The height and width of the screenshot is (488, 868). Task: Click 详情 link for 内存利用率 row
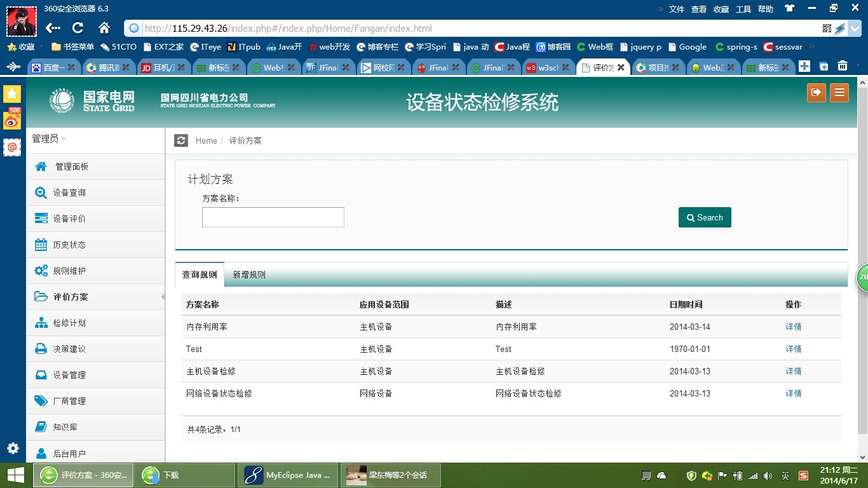coord(794,327)
